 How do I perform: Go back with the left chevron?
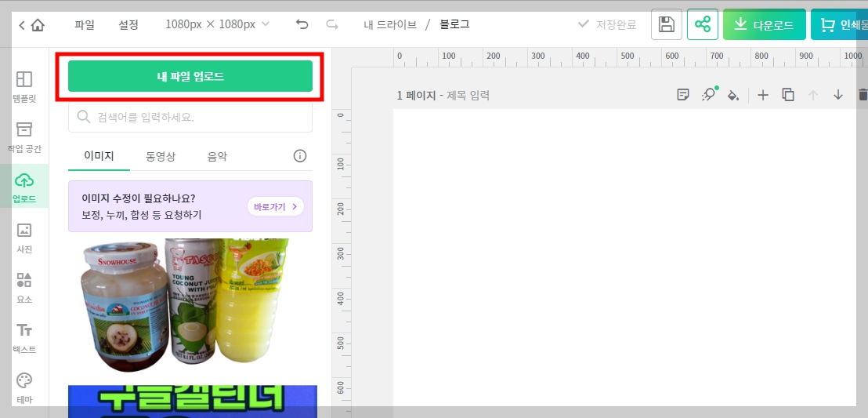click(22, 25)
